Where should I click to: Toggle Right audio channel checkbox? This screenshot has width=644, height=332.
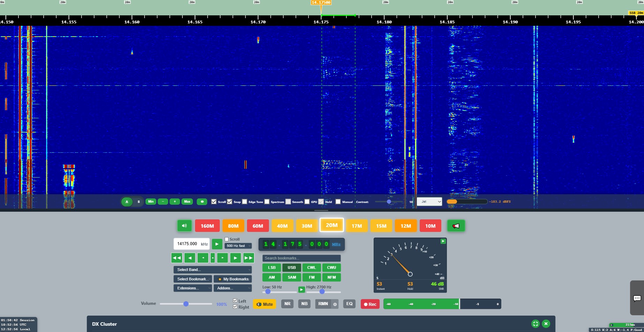(235, 307)
